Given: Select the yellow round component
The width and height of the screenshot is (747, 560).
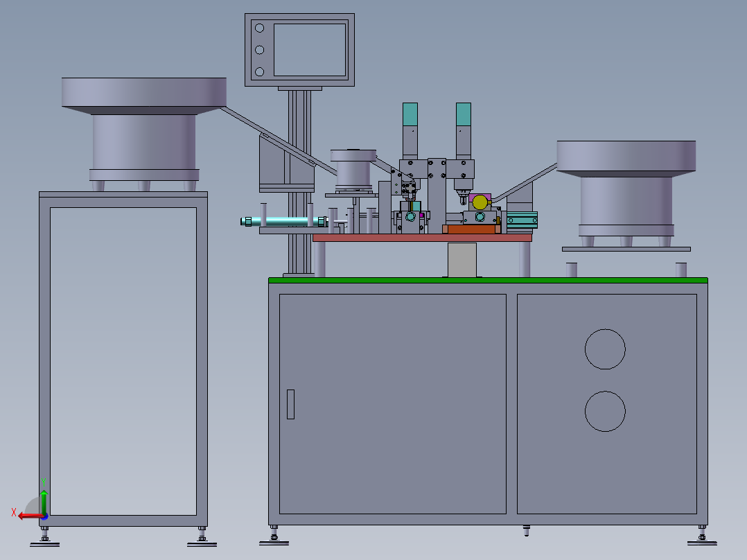Looking at the screenshot, I should (480, 202).
